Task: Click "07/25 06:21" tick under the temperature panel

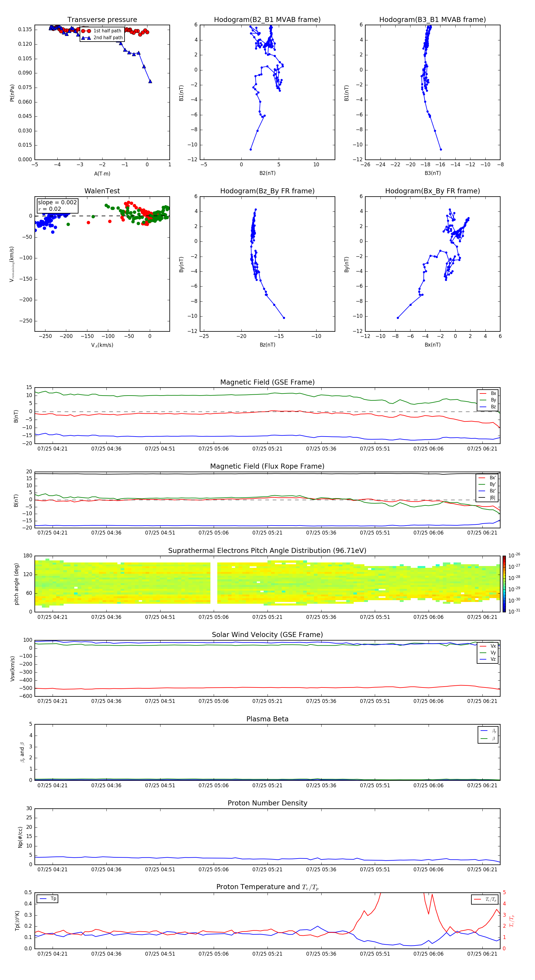Action: [482, 954]
